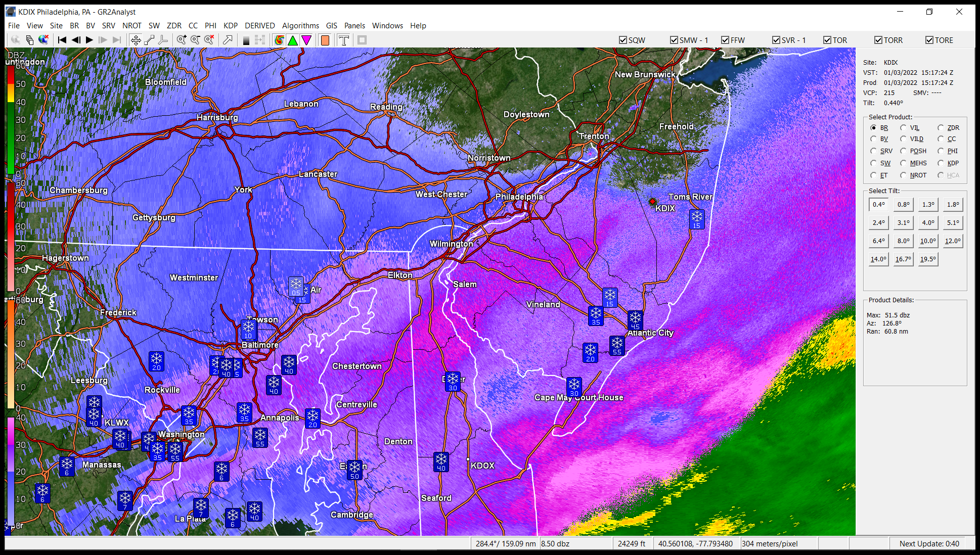Select the pan/move tool
The width and height of the screenshot is (980, 555).
(x=136, y=40)
